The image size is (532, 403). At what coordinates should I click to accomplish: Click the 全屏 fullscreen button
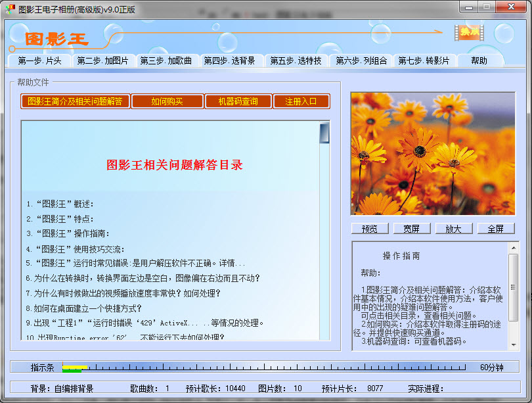point(496,229)
